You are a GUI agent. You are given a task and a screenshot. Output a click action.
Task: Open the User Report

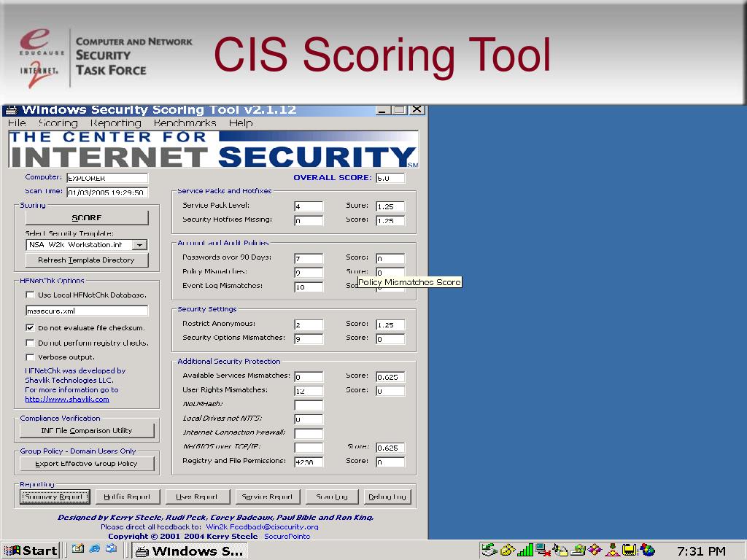tap(197, 497)
